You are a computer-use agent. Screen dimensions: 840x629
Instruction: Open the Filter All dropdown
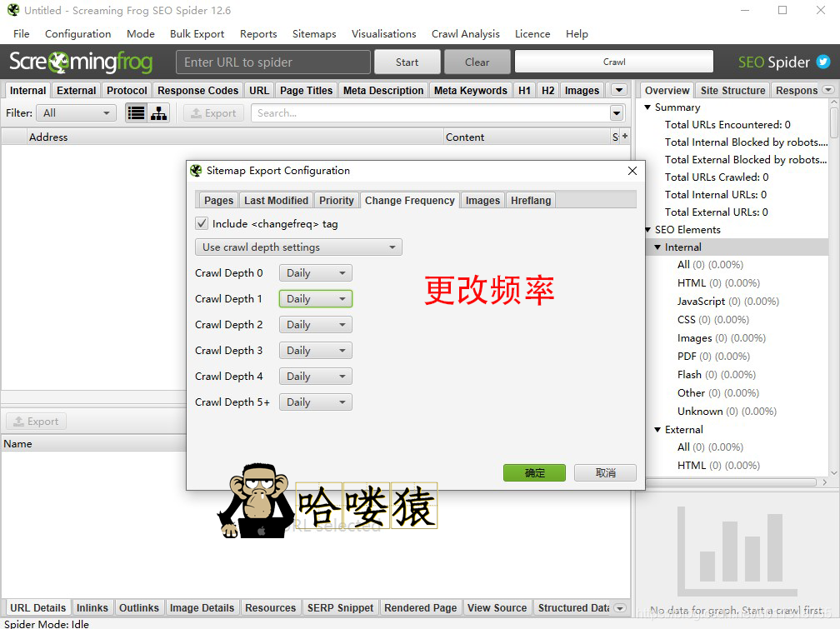tap(76, 113)
